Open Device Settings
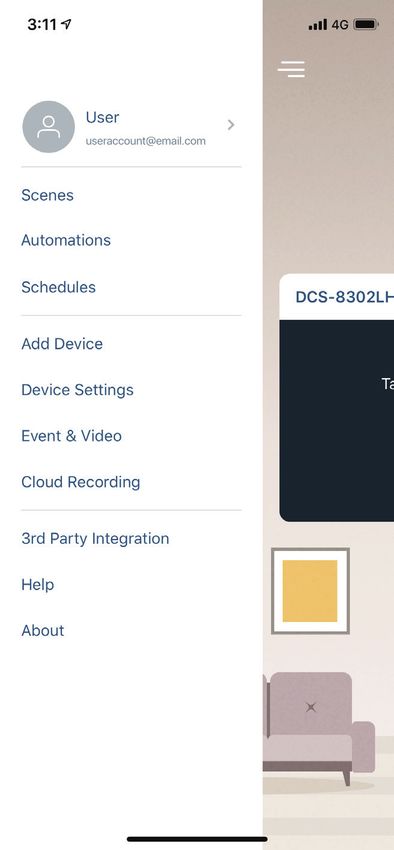394x850 pixels. (77, 390)
